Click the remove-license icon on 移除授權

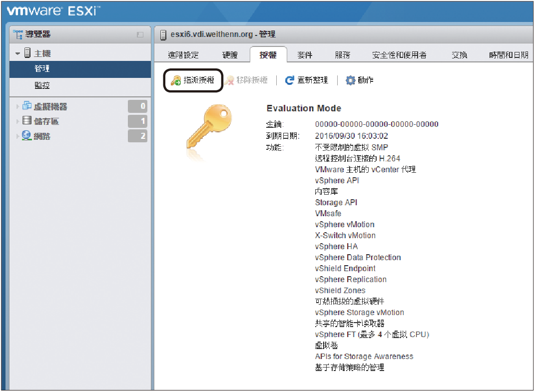229,80
